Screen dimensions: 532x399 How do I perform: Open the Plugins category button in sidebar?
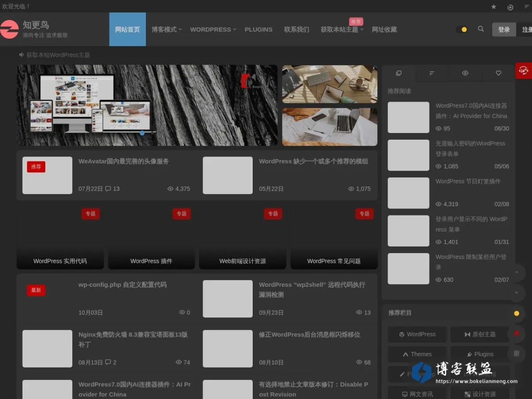480,354
